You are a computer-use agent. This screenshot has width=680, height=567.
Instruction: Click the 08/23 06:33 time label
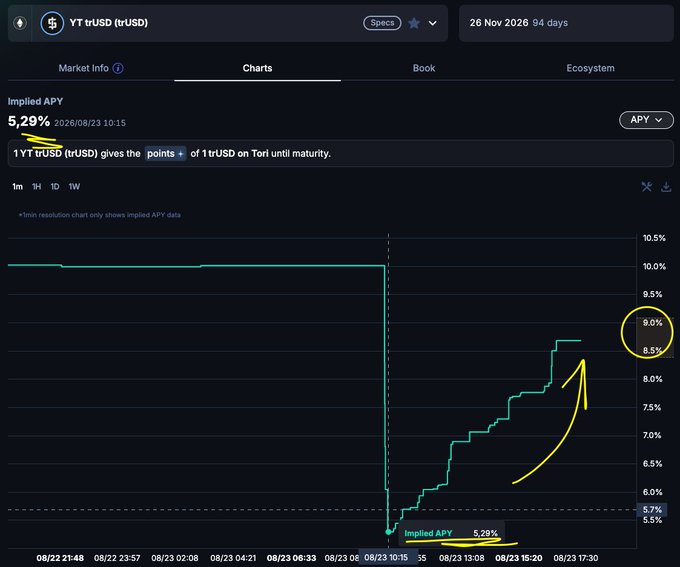pyautogui.click(x=291, y=558)
